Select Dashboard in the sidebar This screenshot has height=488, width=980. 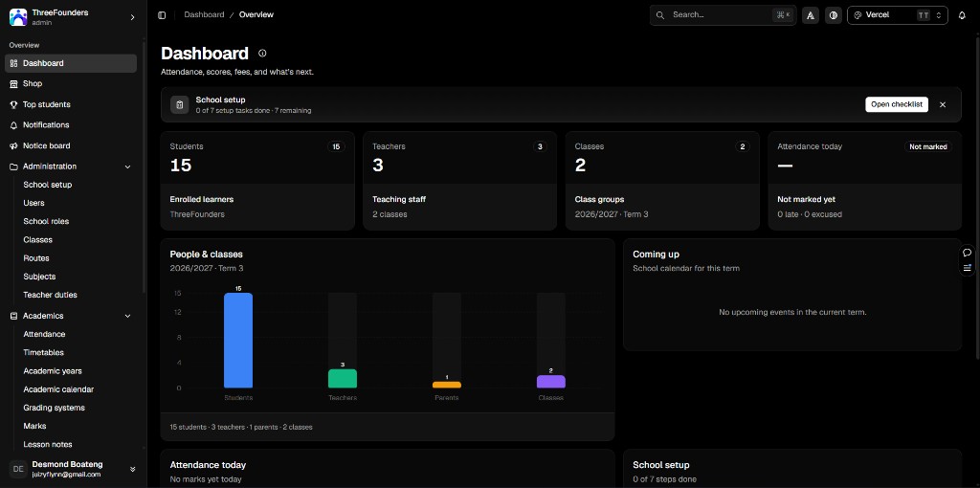71,63
